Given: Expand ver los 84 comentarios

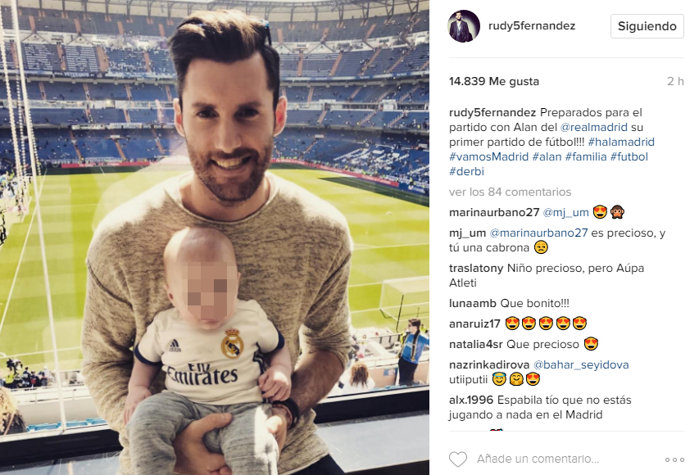Looking at the screenshot, I should pyautogui.click(x=510, y=192).
